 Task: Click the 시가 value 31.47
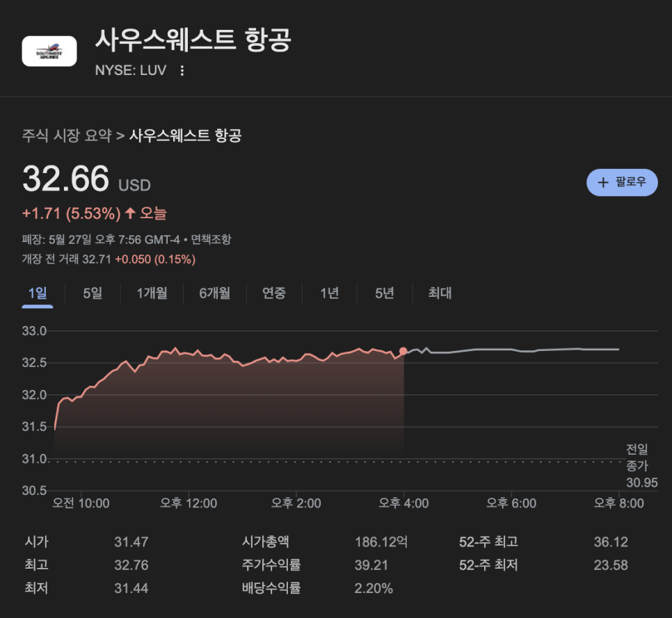pos(131,542)
